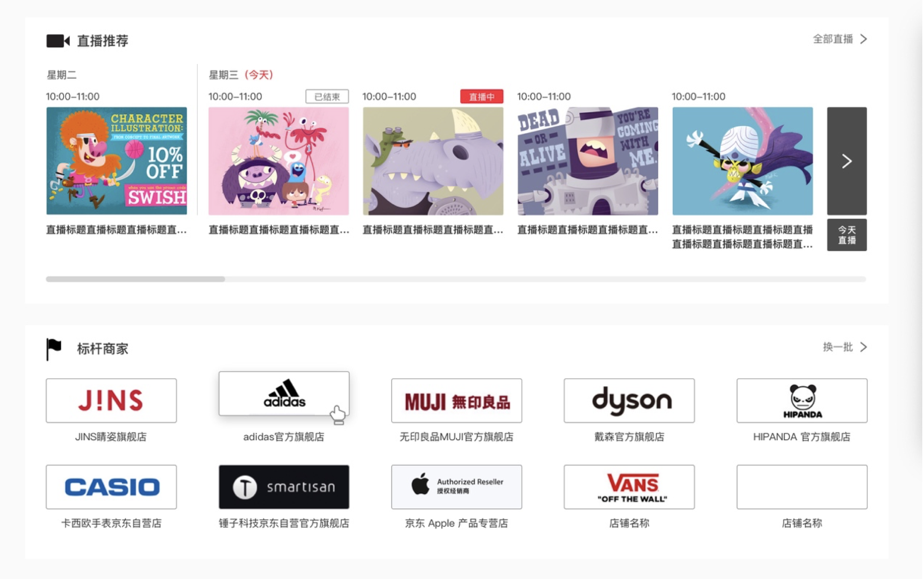Select the MUJI 無印良品 store logo

(456, 400)
